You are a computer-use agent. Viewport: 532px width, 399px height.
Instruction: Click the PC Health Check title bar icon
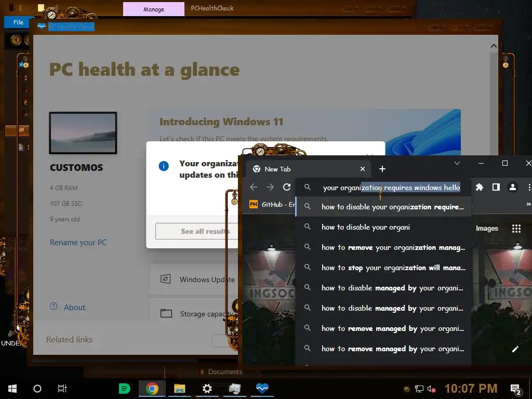[42, 26]
